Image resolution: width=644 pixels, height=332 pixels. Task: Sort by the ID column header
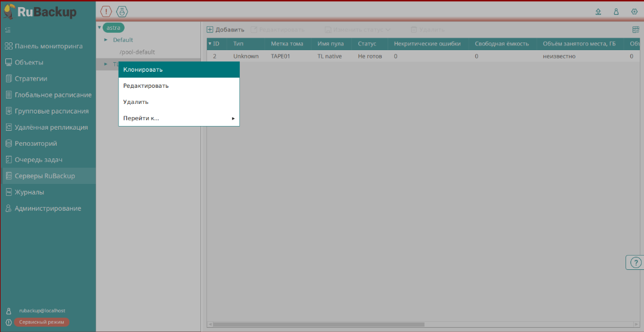click(216, 44)
